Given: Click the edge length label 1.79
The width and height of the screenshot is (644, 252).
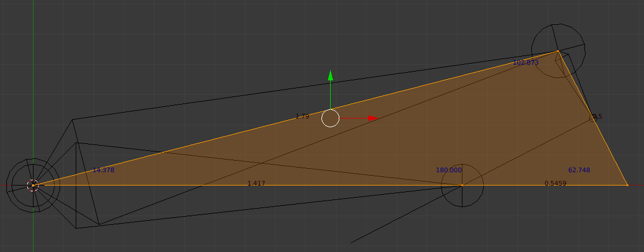Looking at the screenshot, I should 302,117.
